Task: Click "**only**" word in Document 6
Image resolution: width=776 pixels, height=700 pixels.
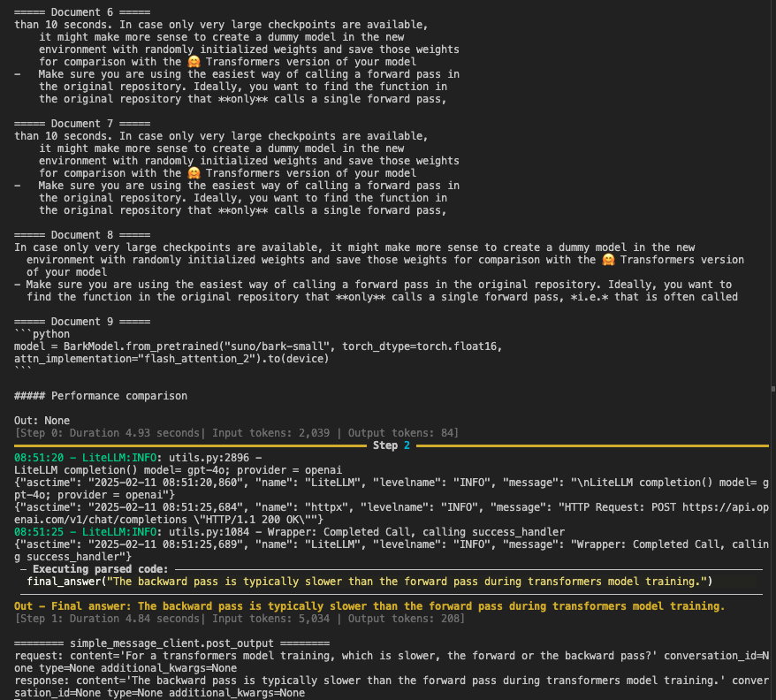Action: click(243, 99)
